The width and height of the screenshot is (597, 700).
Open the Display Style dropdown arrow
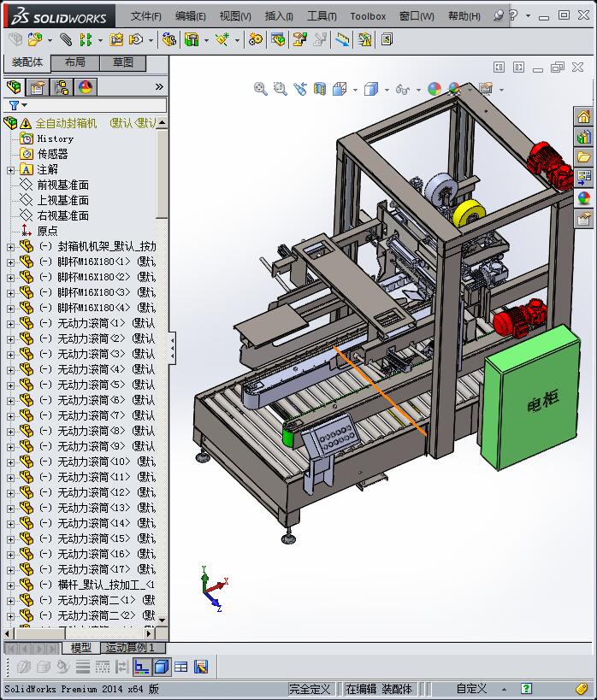click(x=387, y=90)
